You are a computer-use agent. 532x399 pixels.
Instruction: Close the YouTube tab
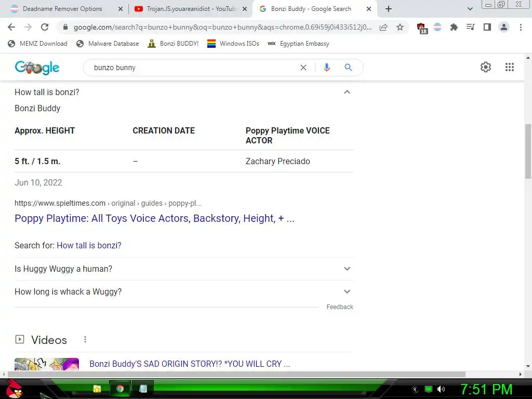click(245, 9)
